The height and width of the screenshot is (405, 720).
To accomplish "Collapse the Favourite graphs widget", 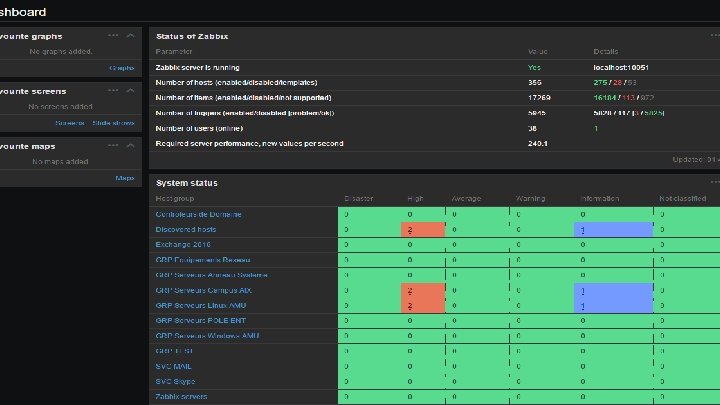I will click(130, 35).
